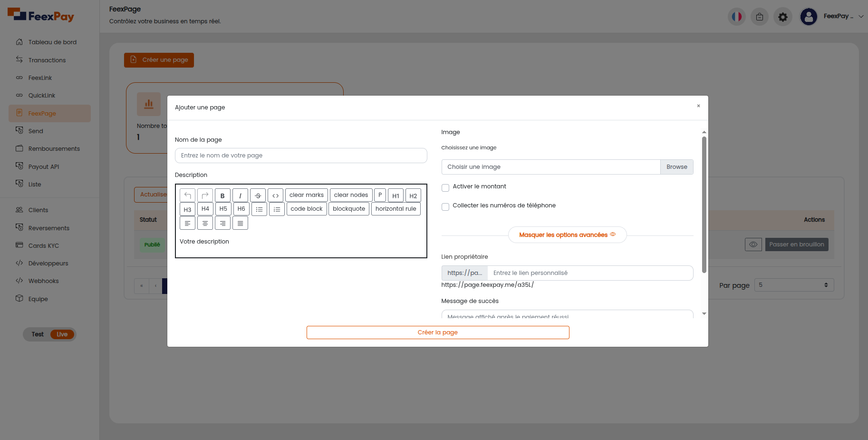The height and width of the screenshot is (440, 868).
Task: Enable the Activer le montant checkbox
Action: point(445,188)
